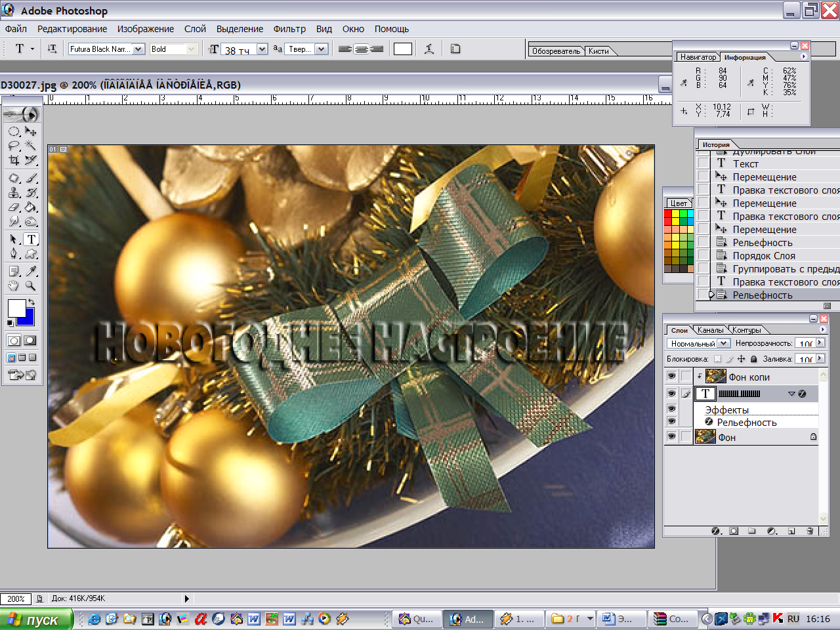The image size is (840, 630).
Task: Select the Notes tool
Action: tap(14, 271)
